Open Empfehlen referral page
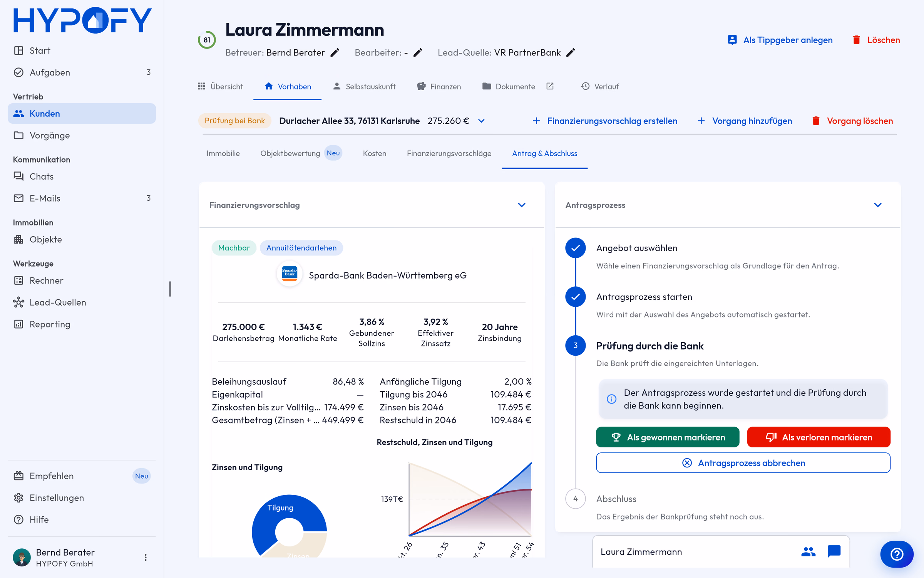This screenshot has width=924, height=578. click(x=82, y=476)
